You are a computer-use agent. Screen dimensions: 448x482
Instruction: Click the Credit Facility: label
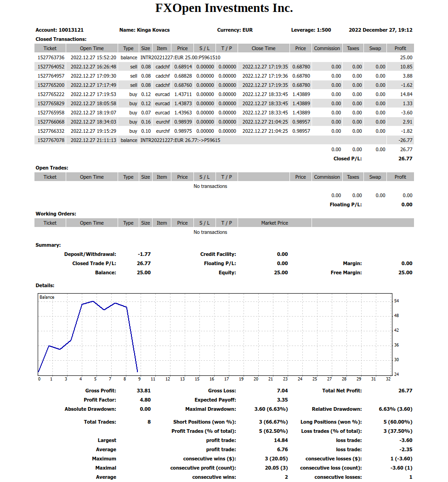click(x=218, y=254)
